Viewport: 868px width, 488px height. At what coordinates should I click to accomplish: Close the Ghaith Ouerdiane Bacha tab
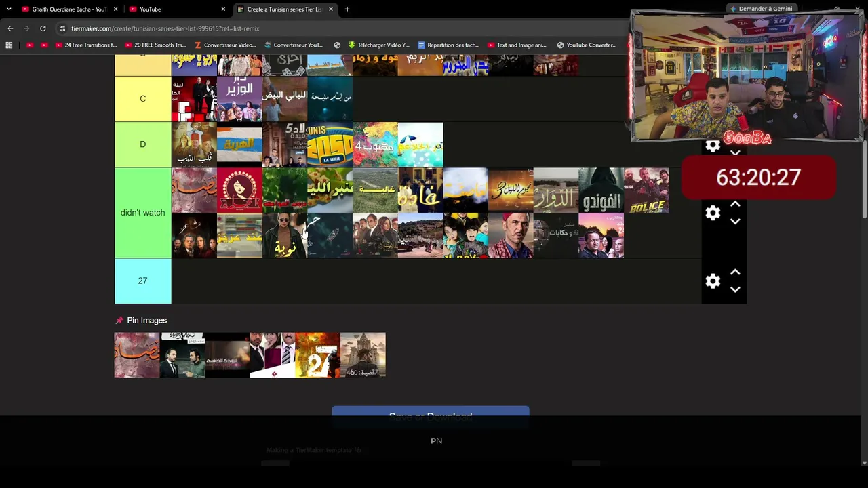tap(115, 9)
